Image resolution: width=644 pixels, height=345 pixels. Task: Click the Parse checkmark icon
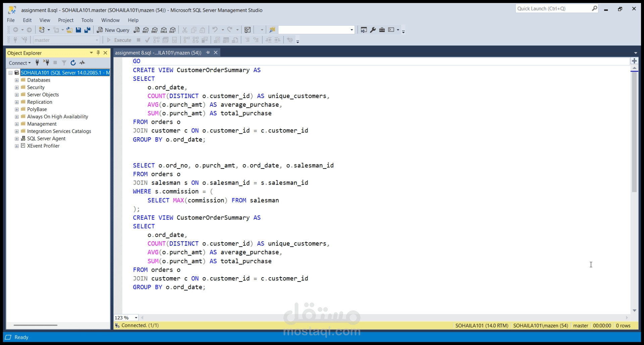(x=147, y=40)
